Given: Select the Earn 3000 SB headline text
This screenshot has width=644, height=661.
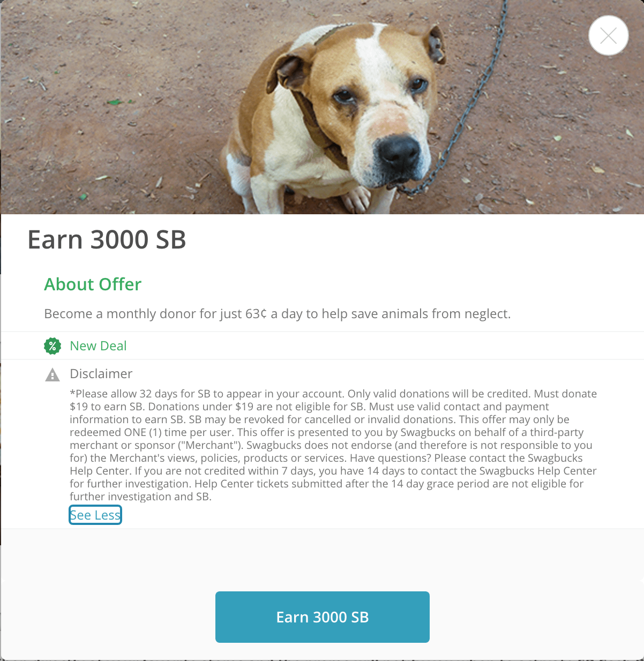Looking at the screenshot, I should [107, 240].
